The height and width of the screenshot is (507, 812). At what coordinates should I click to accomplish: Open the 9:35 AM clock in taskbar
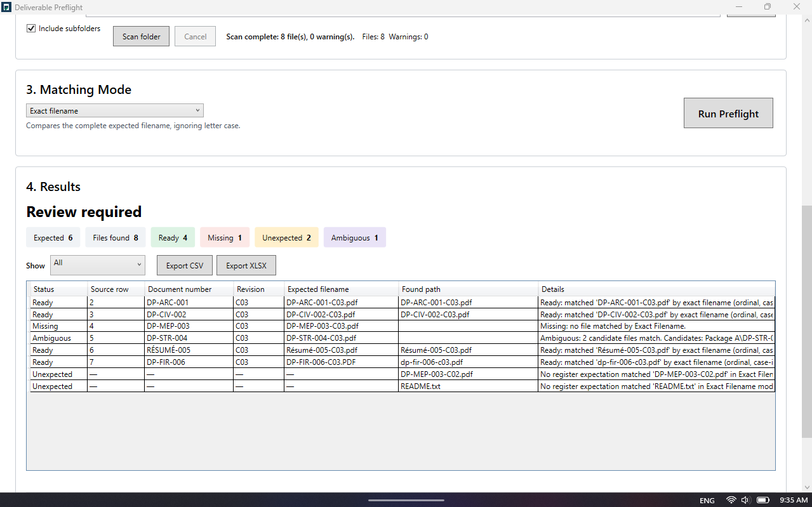tap(794, 501)
